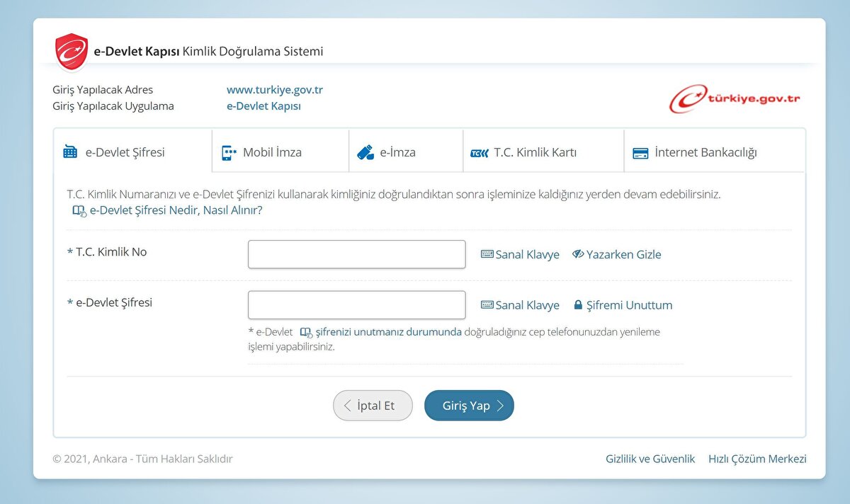Toggle Yazarken Gizle eye option
This screenshot has width=850, height=504.
[616, 254]
